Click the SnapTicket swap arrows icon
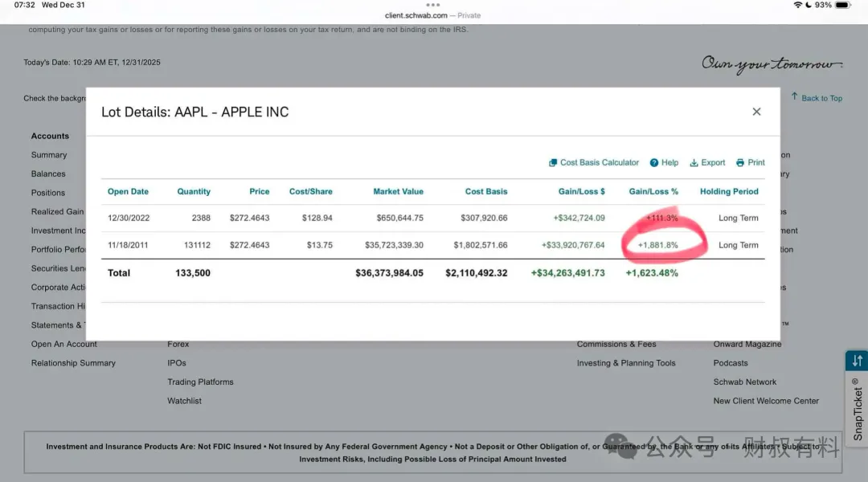Image resolution: width=868 pixels, height=482 pixels. (857, 361)
